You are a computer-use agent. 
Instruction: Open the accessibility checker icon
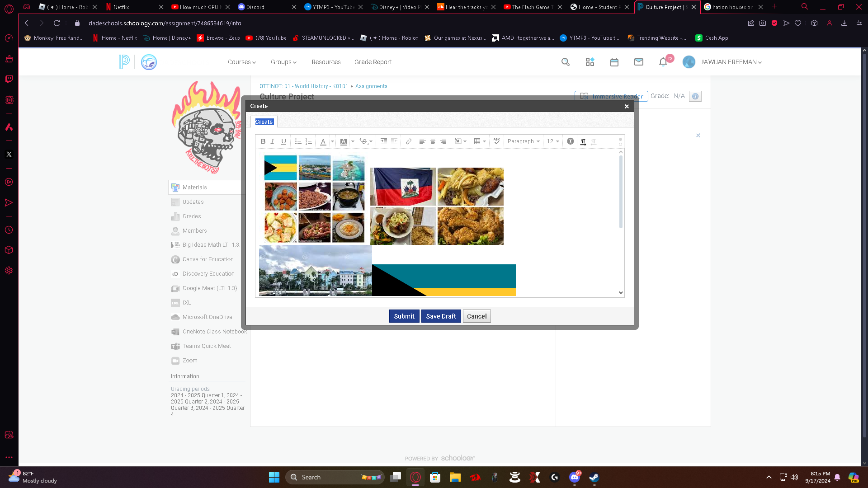[571, 141]
